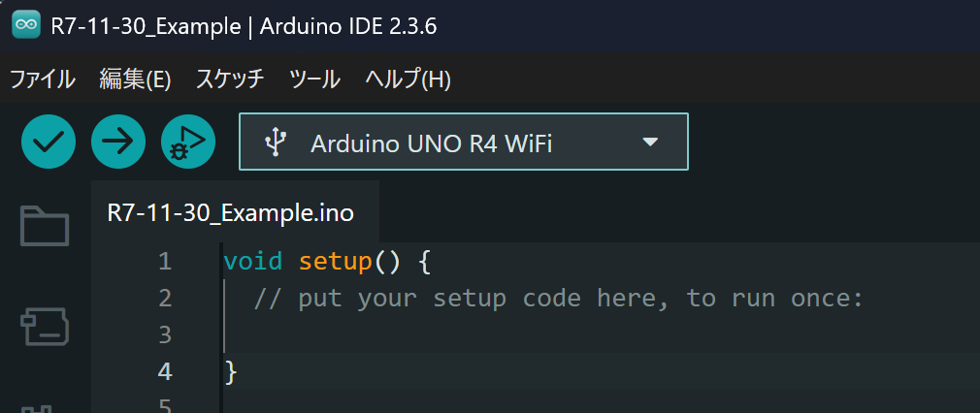This screenshot has height=413, width=980.
Task: Click the "setup" function name on line 1
Action: 336,261
